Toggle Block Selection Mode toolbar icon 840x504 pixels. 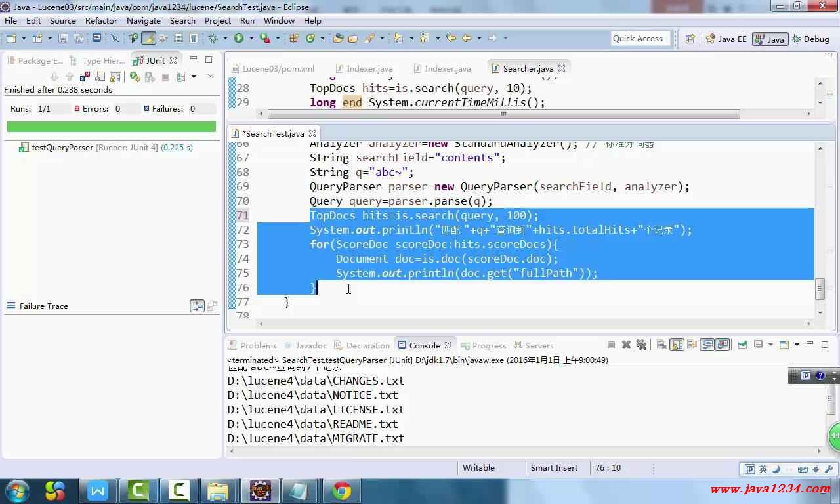(178, 38)
